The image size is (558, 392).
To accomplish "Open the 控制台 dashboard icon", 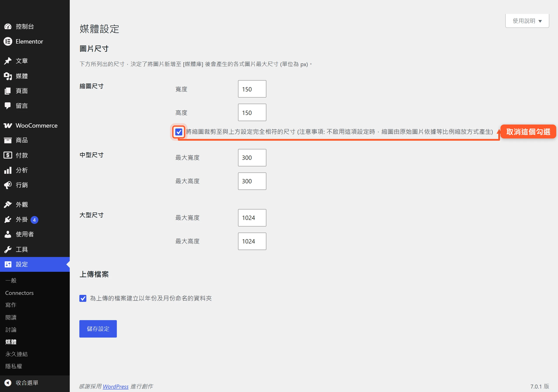I will tap(8, 27).
